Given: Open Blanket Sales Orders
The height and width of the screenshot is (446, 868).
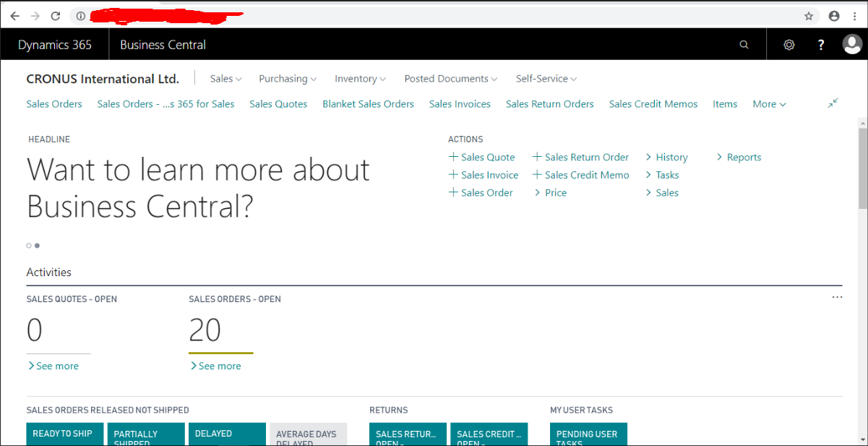Looking at the screenshot, I should pyautogui.click(x=368, y=104).
